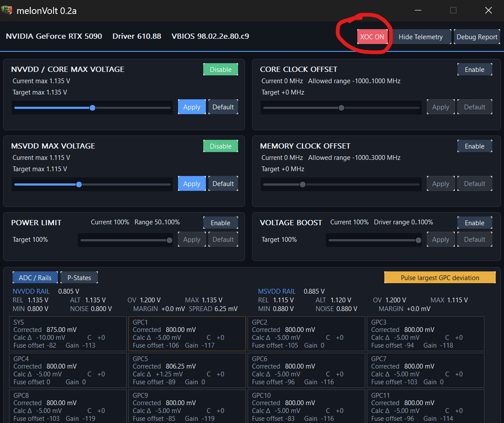Close the melonVolt window

pos(488,10)
